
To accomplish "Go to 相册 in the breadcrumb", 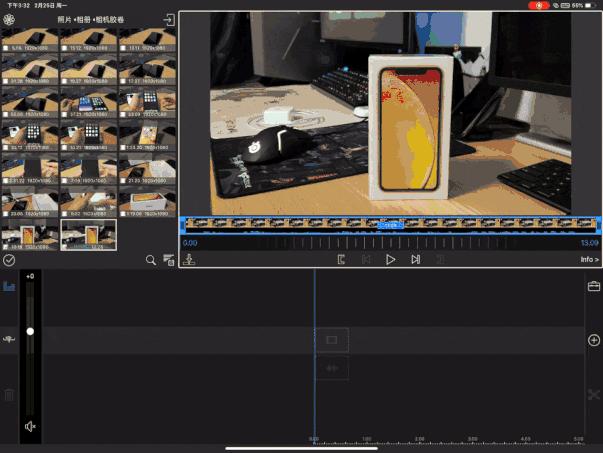I will [x=83, y=20].
